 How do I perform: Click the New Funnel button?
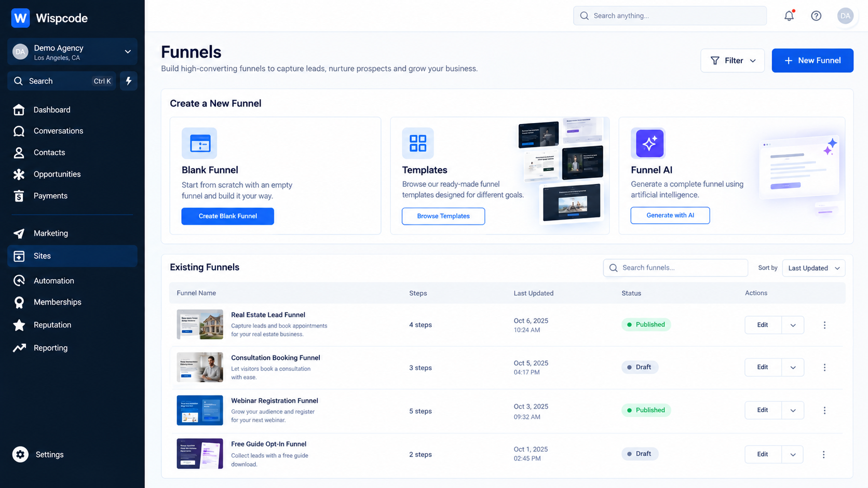(x=812, y=61)
